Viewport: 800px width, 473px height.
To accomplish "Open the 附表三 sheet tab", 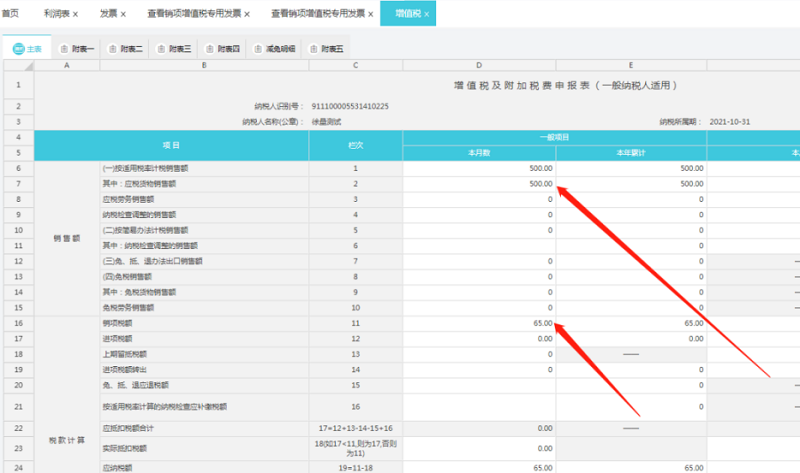I will tap(173, 49).
